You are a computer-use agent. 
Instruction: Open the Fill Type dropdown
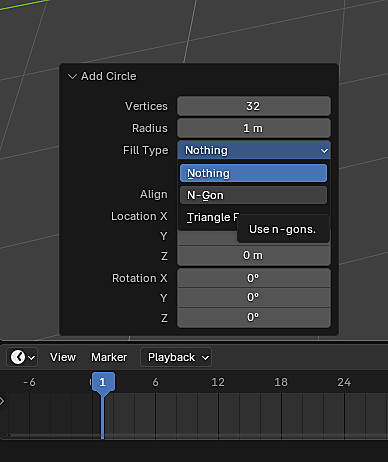click(x=254, y=150)
